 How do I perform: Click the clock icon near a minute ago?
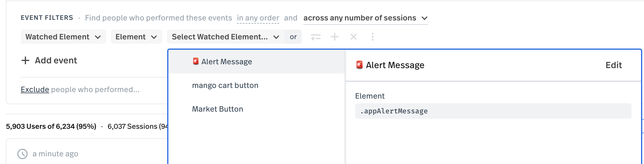22,154
